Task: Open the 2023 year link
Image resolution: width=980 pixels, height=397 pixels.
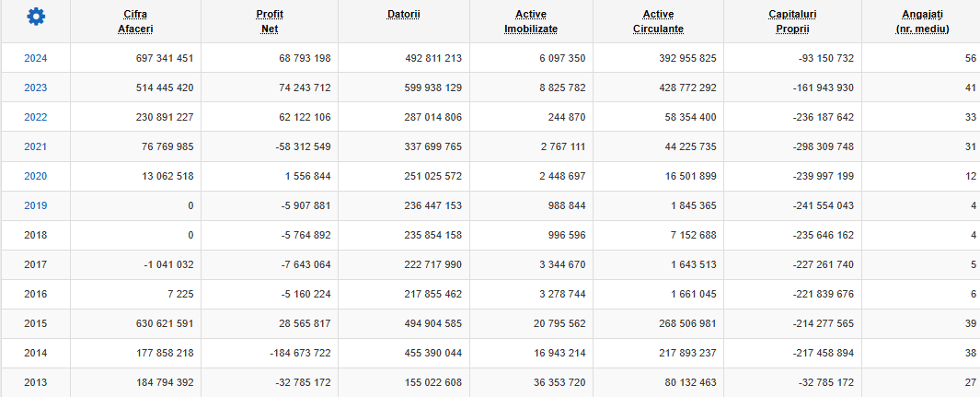Action: pyautogui.click(x=36, y=88)
